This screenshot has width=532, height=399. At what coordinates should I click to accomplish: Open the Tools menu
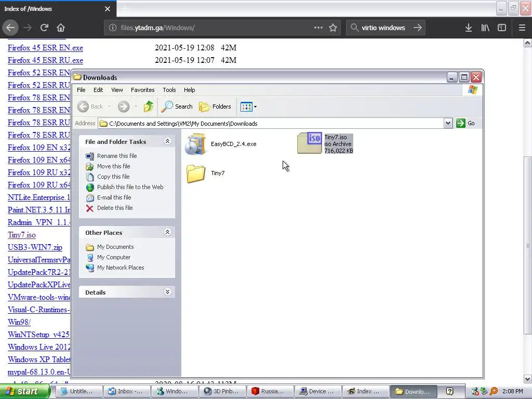(x=169, y=90)
